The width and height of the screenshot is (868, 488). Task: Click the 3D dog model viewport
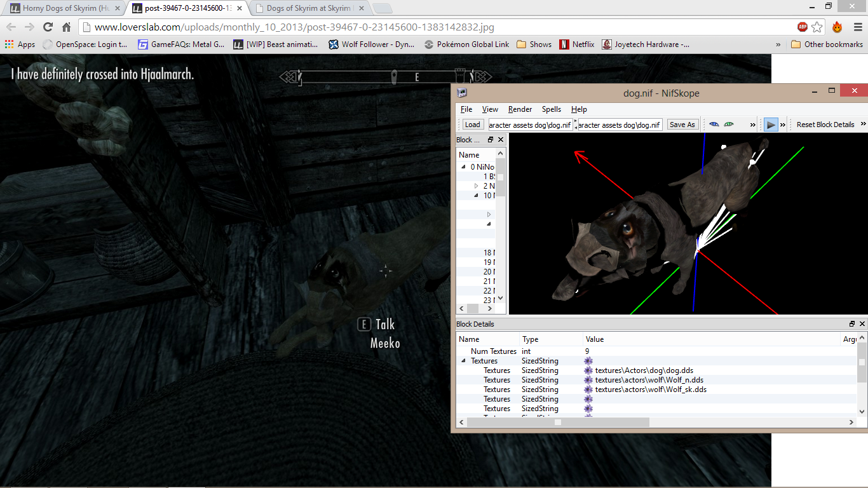tap(688, 224)
